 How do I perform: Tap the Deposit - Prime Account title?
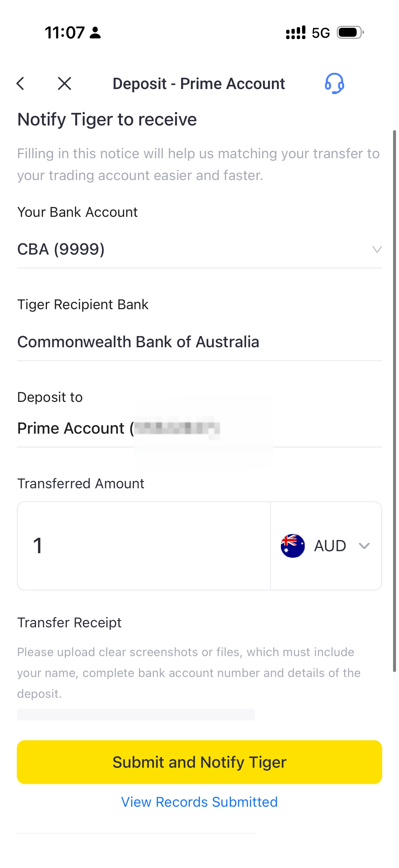(199, 83)
